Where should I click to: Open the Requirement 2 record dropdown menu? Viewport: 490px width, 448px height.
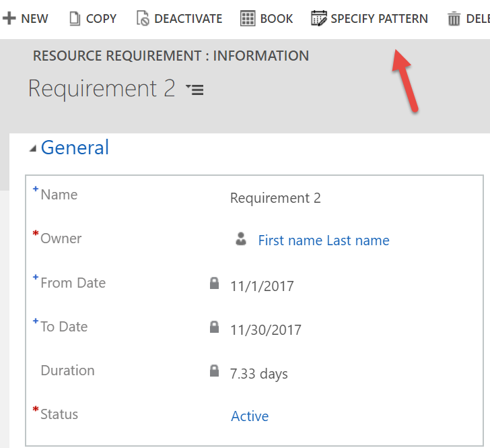click(x=195, y=90)
